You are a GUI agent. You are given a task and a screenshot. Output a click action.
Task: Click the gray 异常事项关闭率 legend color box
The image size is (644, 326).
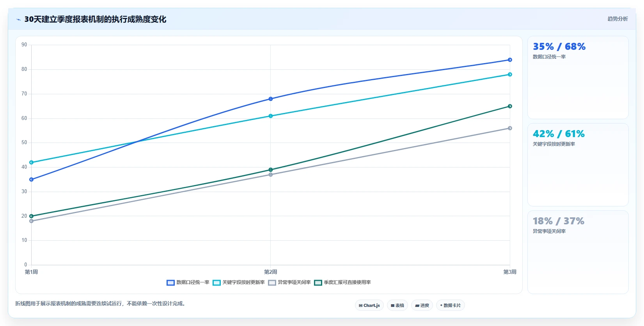tap(272, 283)
